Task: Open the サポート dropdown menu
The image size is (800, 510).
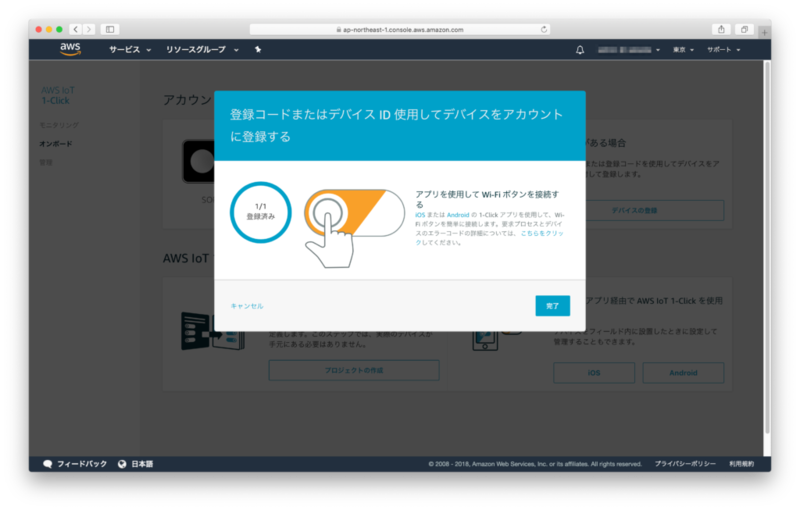Action: pyautogui.click(x=723, y=50)
